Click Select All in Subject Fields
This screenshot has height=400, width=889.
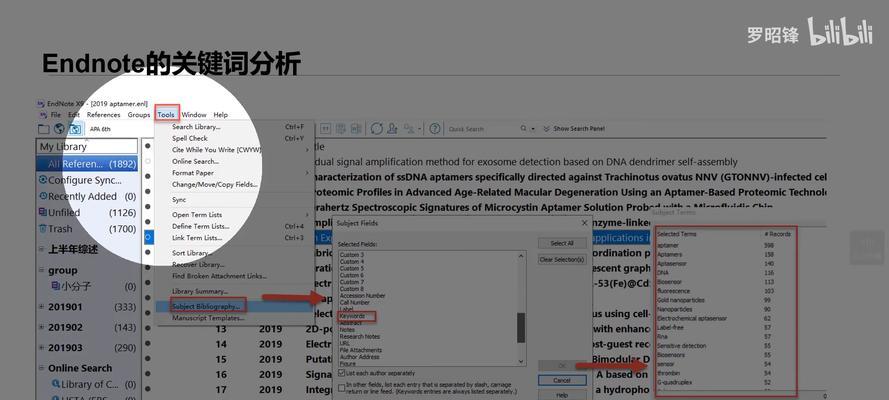click(562, 243)
